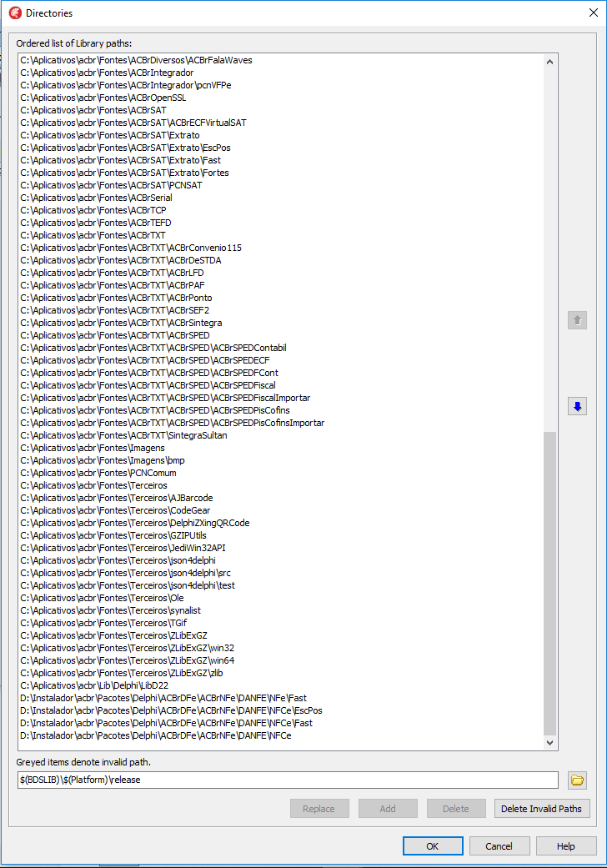This screenshot has width=607, height=868.
Task: Select the path ending with Fontes\Imagens
Action: pos(93,449)
